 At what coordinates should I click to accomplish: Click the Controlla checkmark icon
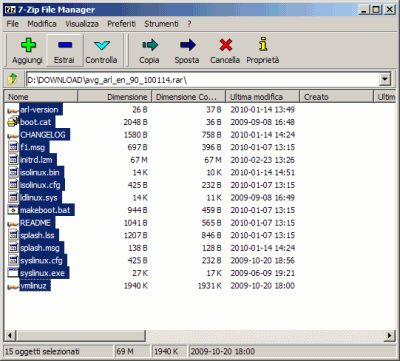[101, 45]
